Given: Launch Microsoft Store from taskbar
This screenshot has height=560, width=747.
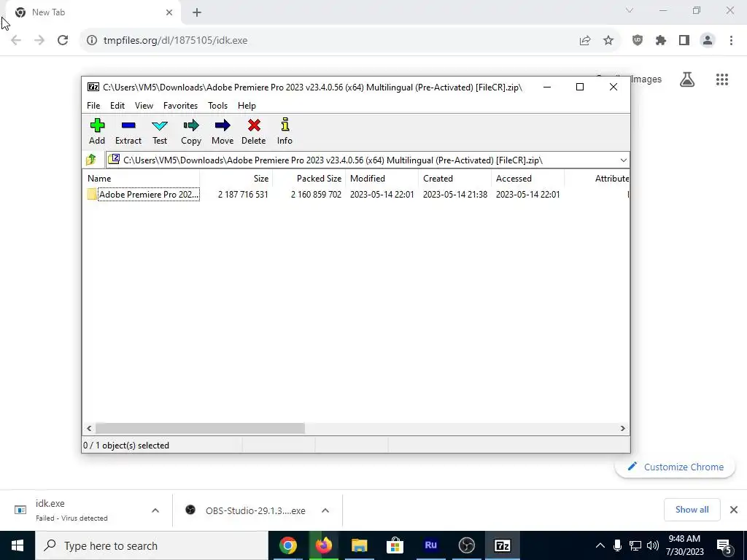Looking at the screenshot, I should click(x=395, y=545).
